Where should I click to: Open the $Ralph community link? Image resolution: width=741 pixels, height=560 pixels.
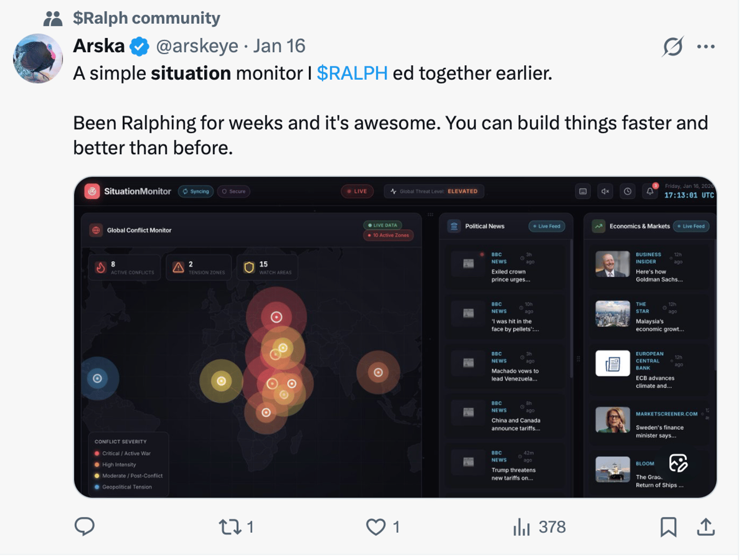pyautogui.click(x=146, y=18)
